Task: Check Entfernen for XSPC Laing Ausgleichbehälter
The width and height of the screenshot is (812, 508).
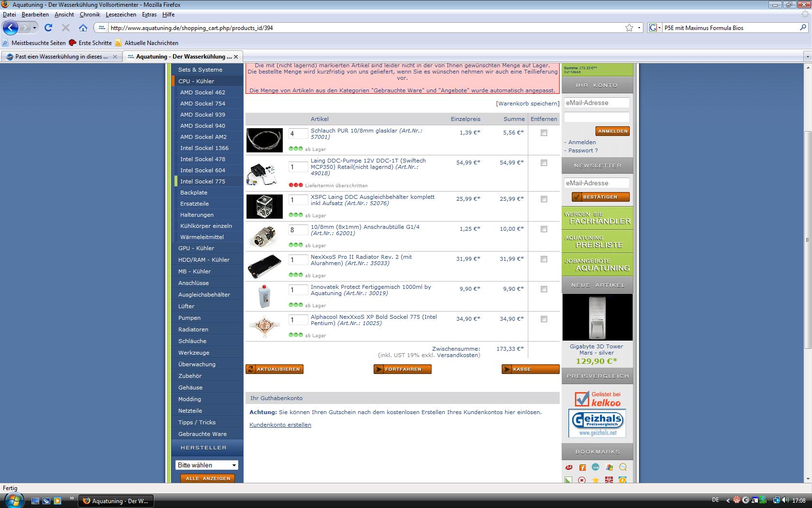Action: point(544,199)
